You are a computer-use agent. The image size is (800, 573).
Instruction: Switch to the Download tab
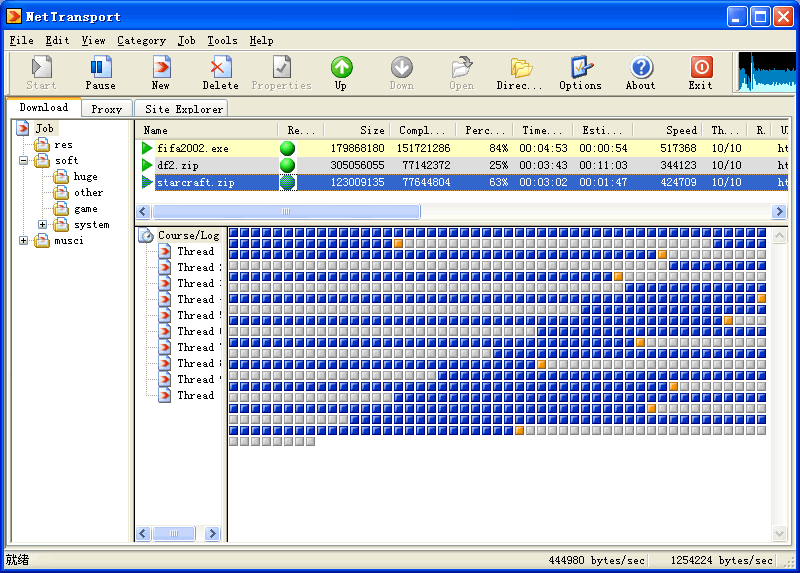pos(44,108)
